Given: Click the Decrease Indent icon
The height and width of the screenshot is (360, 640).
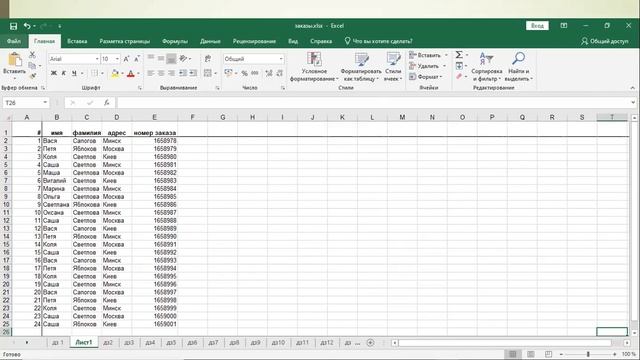Looking at the screenshot, I should (x=183, y=73).
